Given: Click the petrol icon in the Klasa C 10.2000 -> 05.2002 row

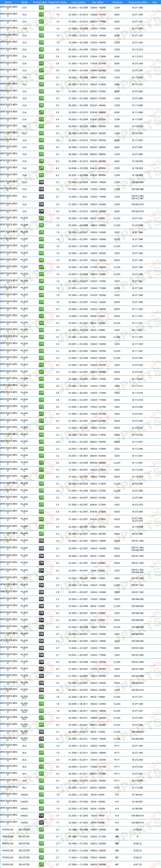Looking at the screenshot, I should [x=41, y=316].
